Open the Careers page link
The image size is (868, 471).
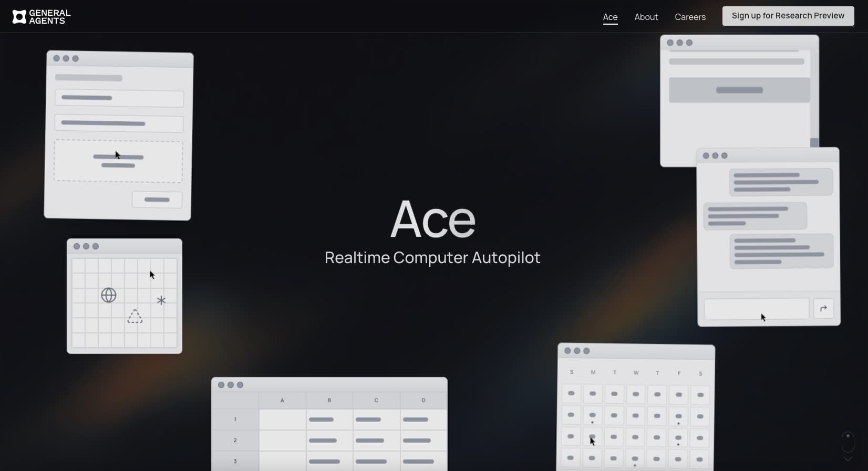(x=690, y=17)
